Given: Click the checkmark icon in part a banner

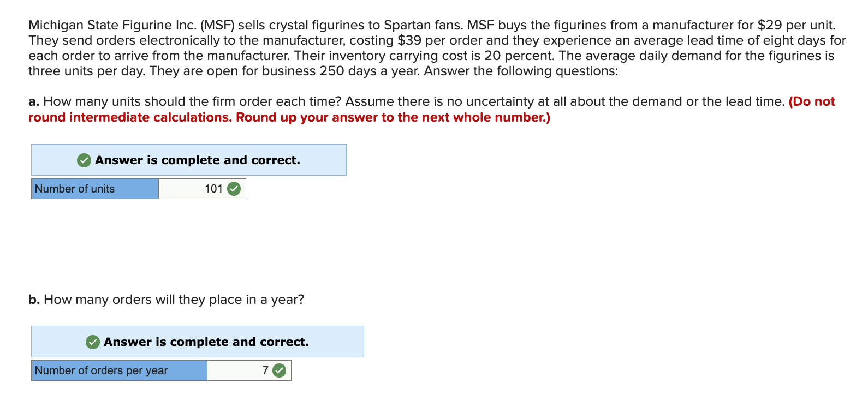Looking at the screenshot, I should (84, 160).
